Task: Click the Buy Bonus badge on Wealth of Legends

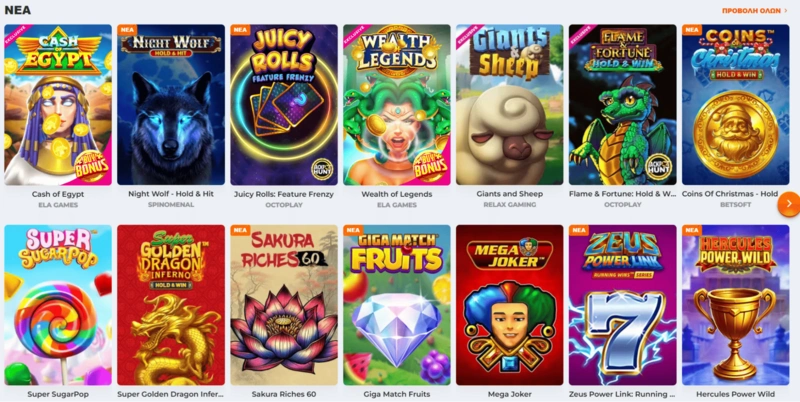Action: coord(431,166)
